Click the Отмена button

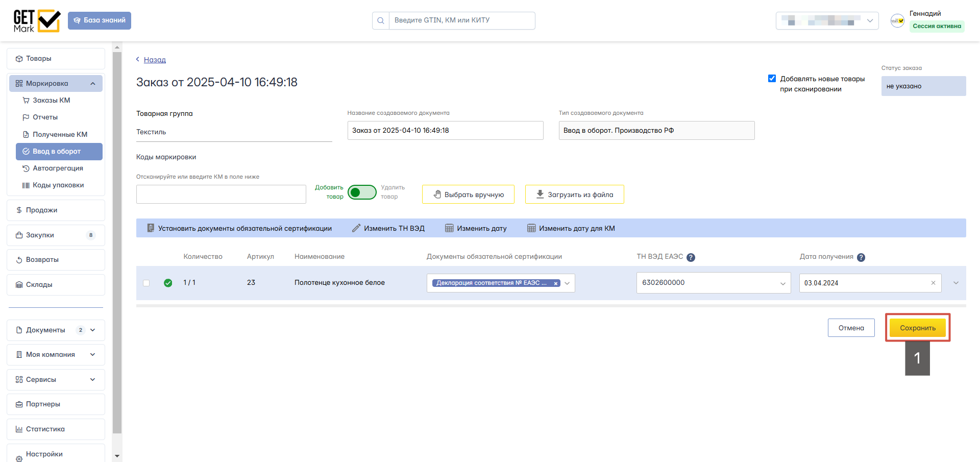tap(851, 328)
